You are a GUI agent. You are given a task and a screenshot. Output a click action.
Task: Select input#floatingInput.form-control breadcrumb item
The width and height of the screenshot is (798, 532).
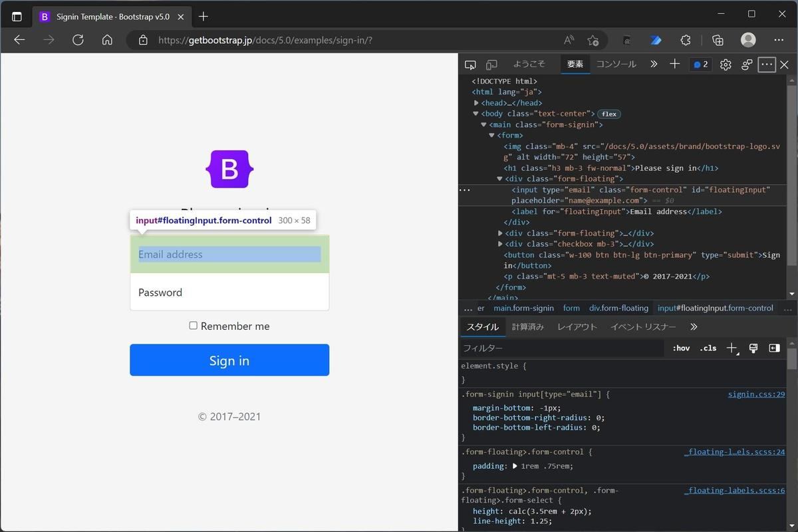(716, 308)
